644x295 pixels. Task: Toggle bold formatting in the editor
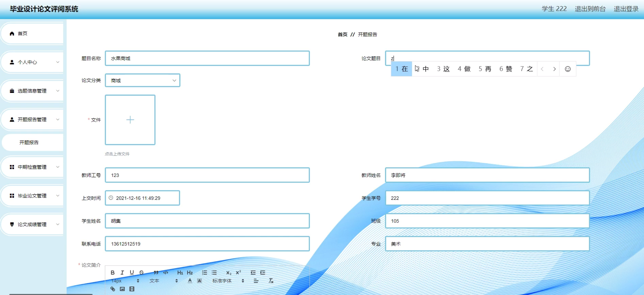[113, 272]
